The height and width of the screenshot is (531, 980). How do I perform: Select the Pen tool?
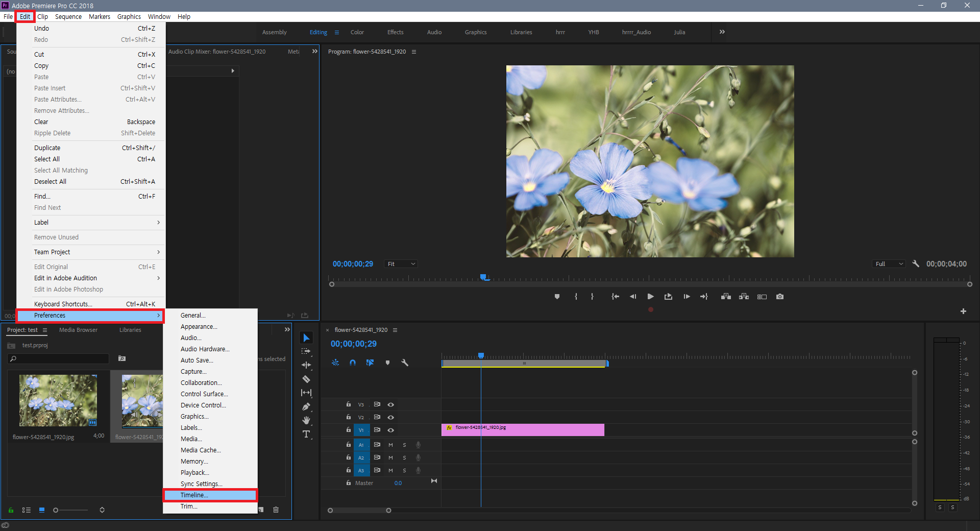(x=306, y=407)
